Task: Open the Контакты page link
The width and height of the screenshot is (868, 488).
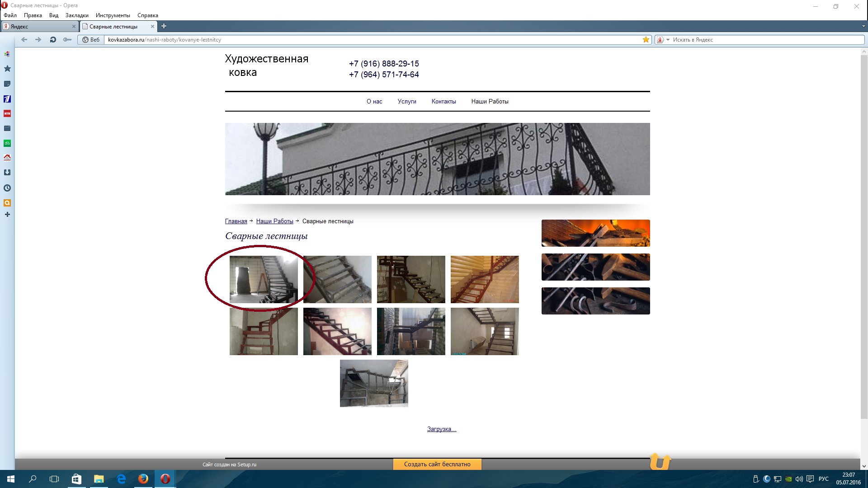Action: coord(444,102)
